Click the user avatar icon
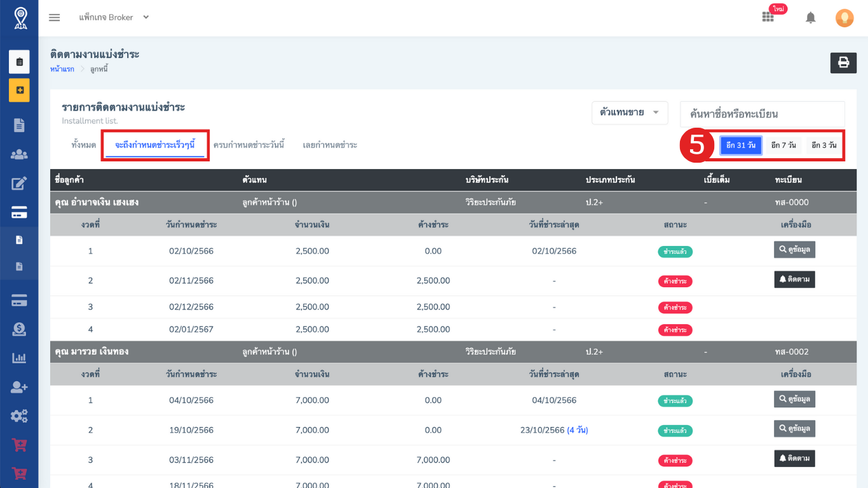This screenshot has height=488, width=868. click(844, 18)
